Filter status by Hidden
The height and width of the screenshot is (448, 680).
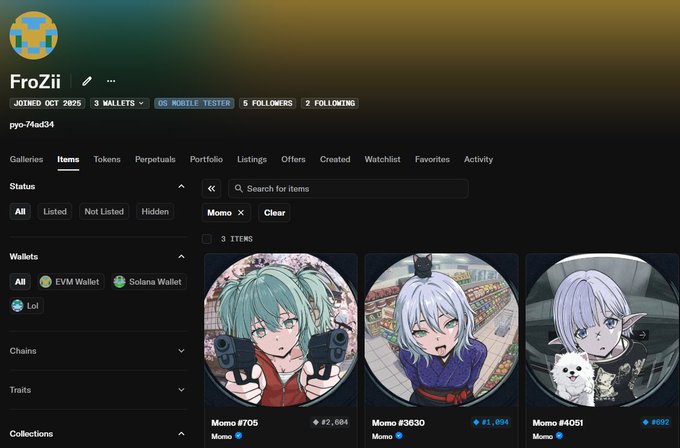pos(155,212)
